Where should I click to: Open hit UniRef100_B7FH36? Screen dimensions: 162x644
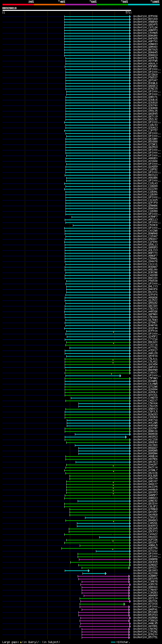pyautogui.click(x=145, y=16)
